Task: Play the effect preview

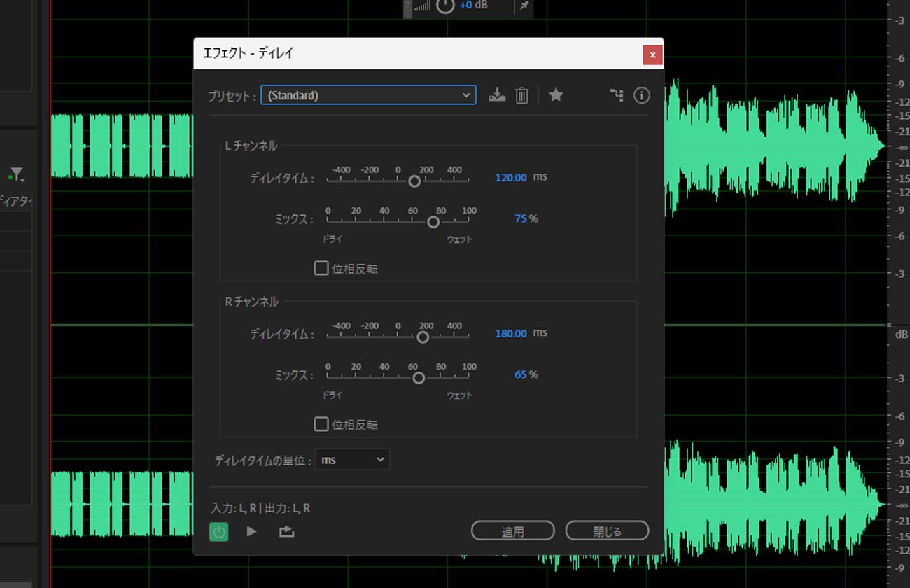Action: tap(251, 532)
